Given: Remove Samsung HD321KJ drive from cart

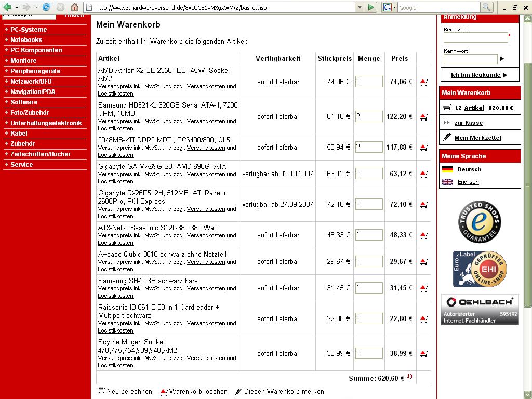Looking at the screenshot, I should tap(424, 117).
